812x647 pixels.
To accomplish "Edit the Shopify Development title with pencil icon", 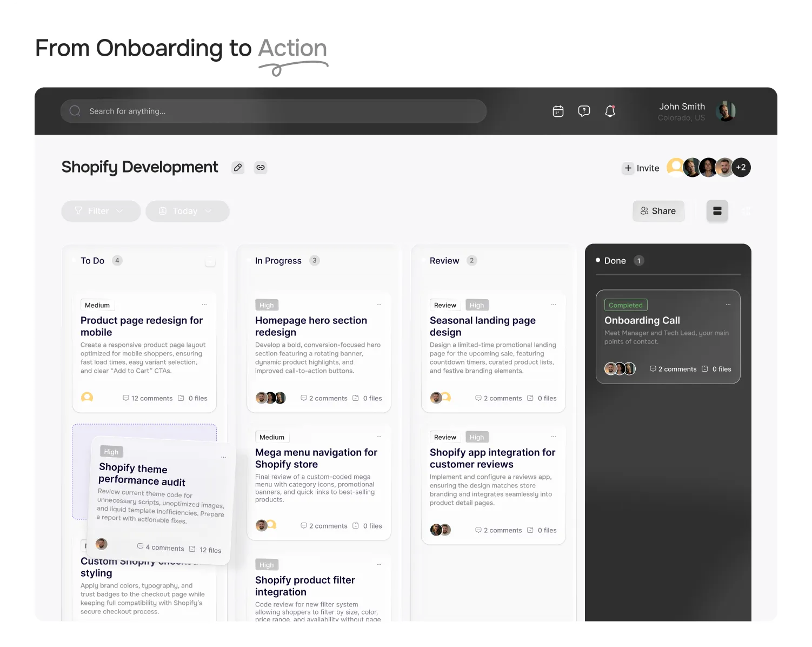I will [238, 168].
